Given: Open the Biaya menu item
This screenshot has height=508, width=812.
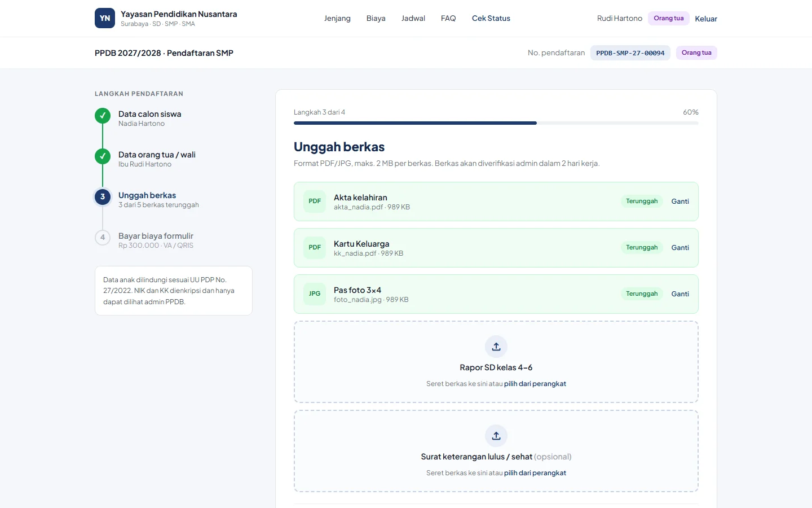Looking at the screenshot, I should (376, 19).
